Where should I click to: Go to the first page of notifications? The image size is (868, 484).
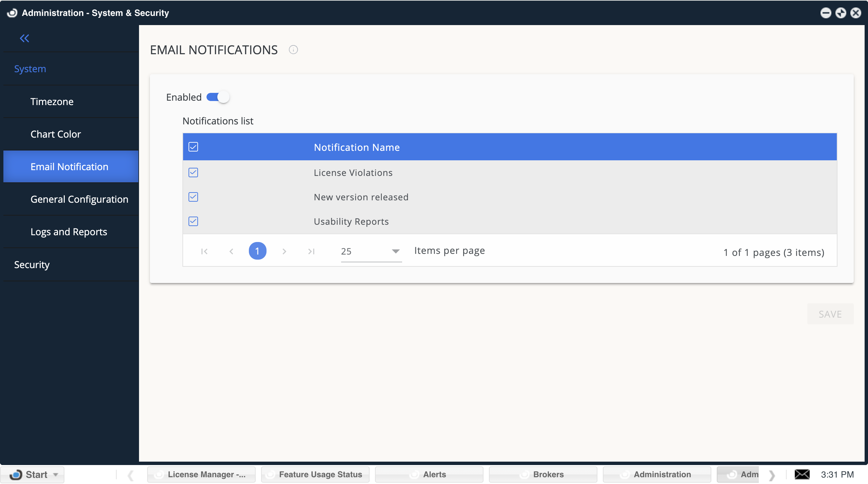click(x=204, y=251)
